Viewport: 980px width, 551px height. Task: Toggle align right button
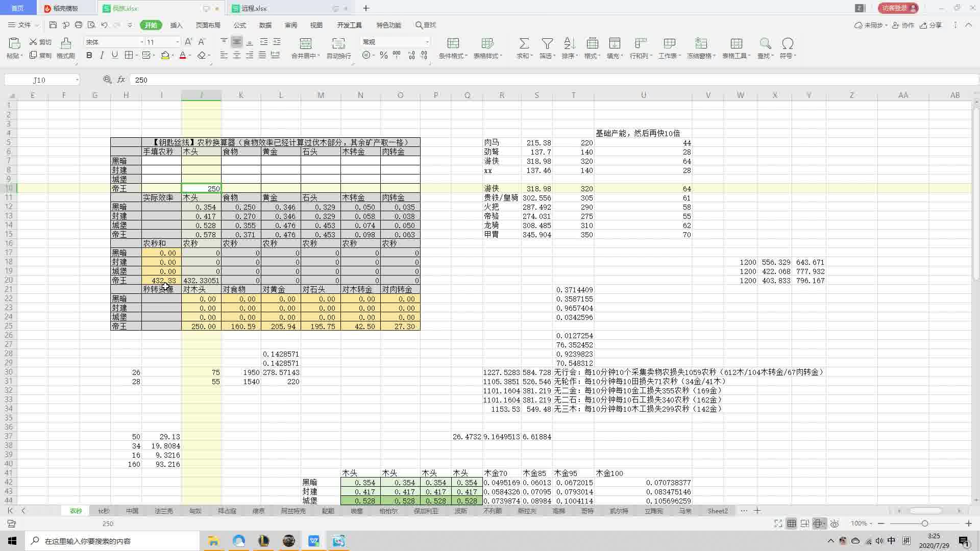point(250,55)
